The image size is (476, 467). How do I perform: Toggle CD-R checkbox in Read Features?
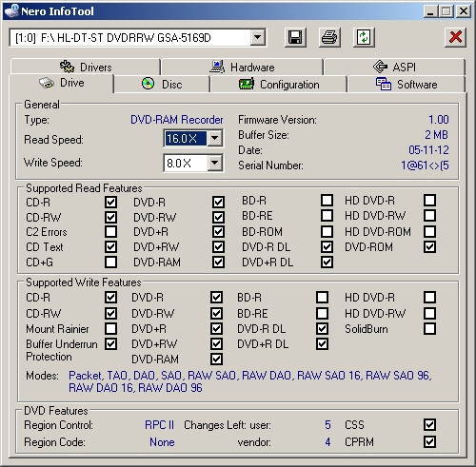pyautogui.click(x=110, y=202)
